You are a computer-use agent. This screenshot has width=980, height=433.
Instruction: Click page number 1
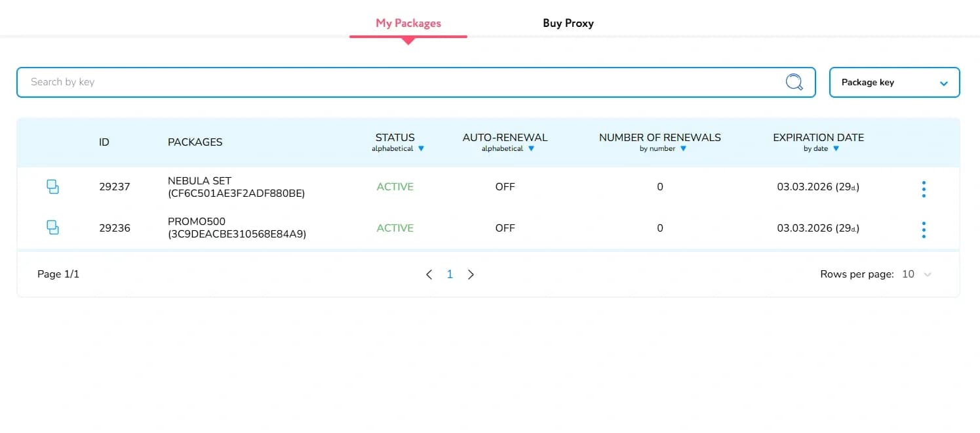click(x=450, y=274)
